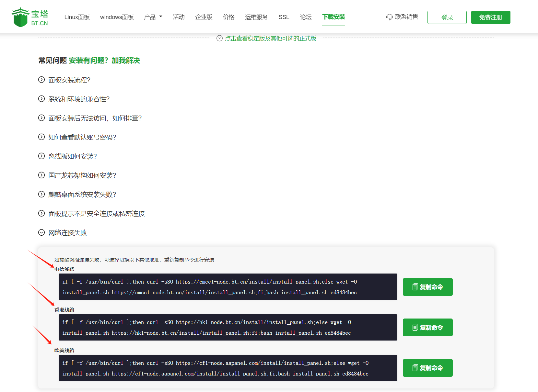Open the SSL page
This screenshot has width=538, height=392.
click(284, 17)
